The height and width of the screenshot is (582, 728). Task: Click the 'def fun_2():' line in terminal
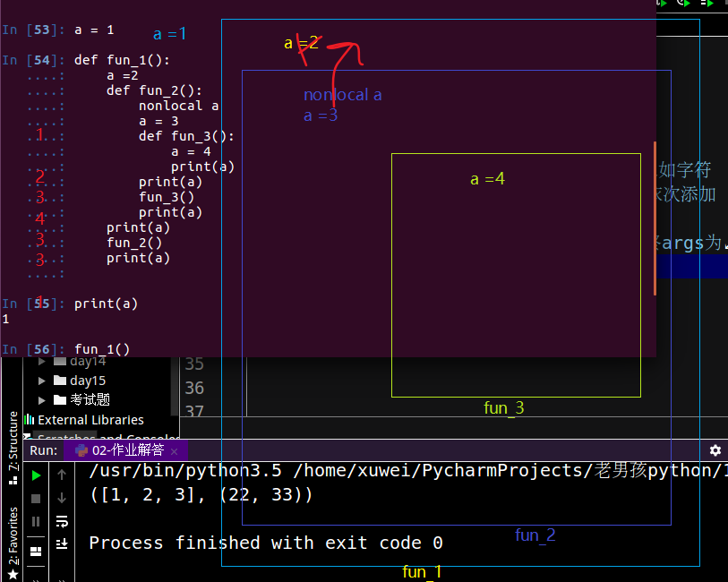[154, 90]
